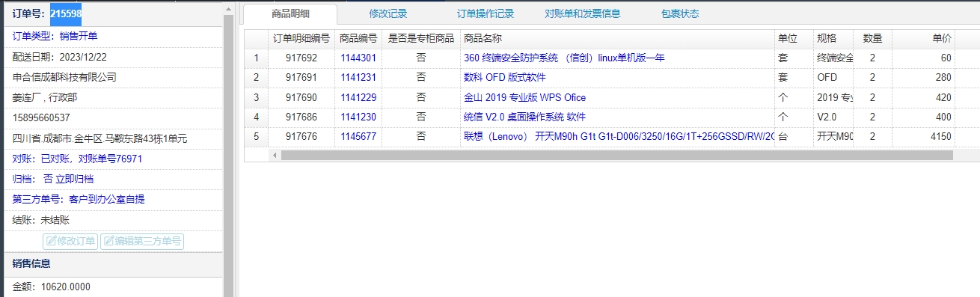980x297 pixels.
Task: Open product number 1141230 link
Action: point(358,117)
